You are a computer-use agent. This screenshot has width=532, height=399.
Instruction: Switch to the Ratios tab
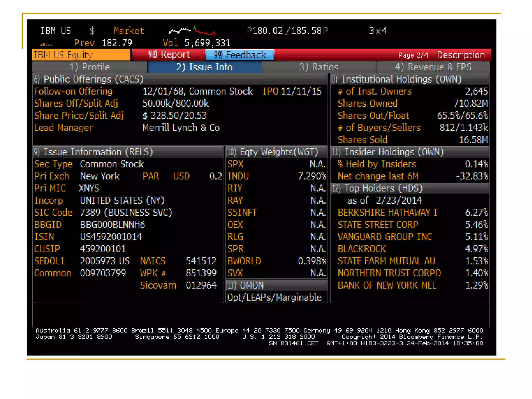click(319, 67)
